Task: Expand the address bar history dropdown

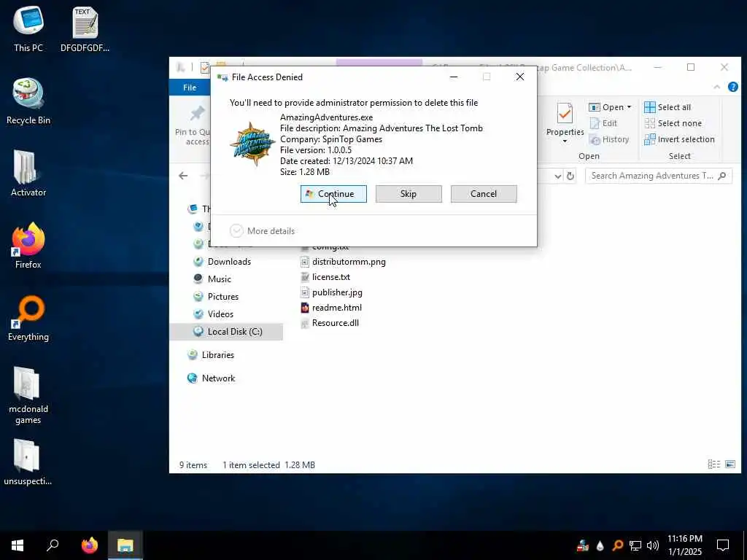Action: click(558, 176)
